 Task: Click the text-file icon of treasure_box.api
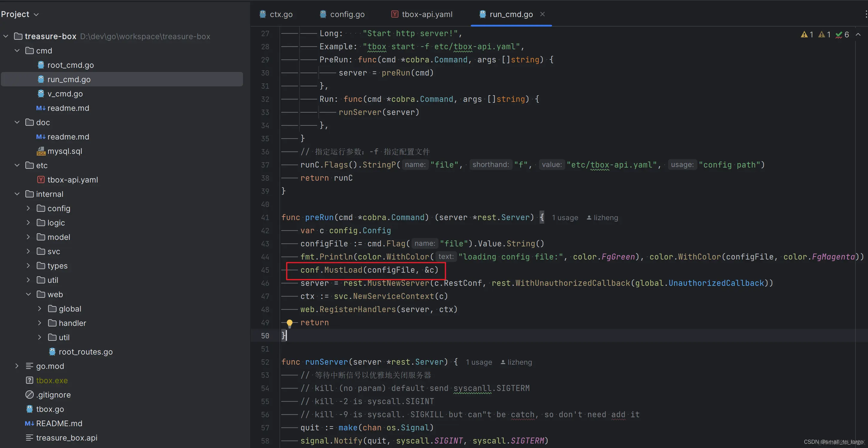click(x=30, y=438)
